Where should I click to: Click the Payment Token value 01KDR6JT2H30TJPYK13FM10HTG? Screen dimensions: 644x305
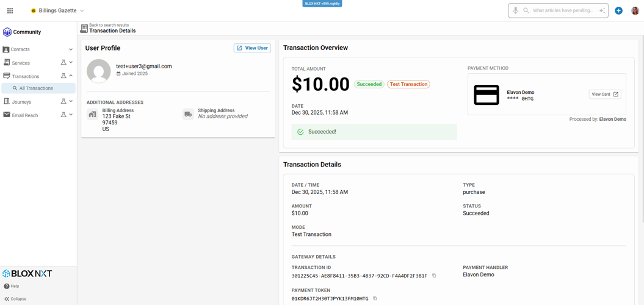(330, 299)
